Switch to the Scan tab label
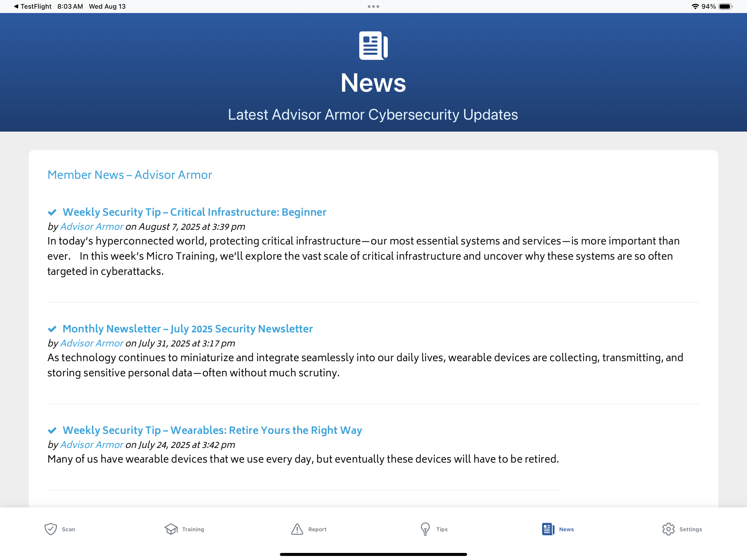Screen dimensions: 747x560 [69, 529]
